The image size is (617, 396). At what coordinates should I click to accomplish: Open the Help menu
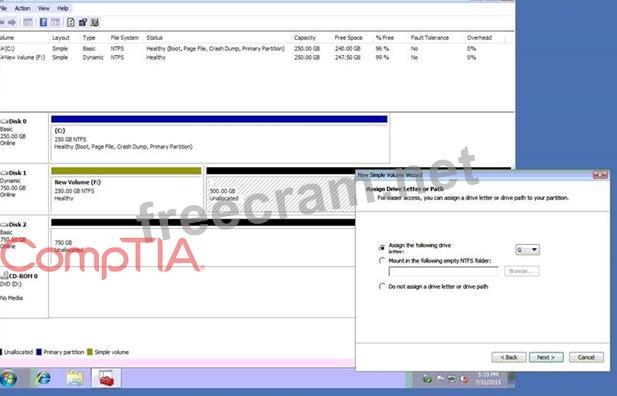coord(63,8)
